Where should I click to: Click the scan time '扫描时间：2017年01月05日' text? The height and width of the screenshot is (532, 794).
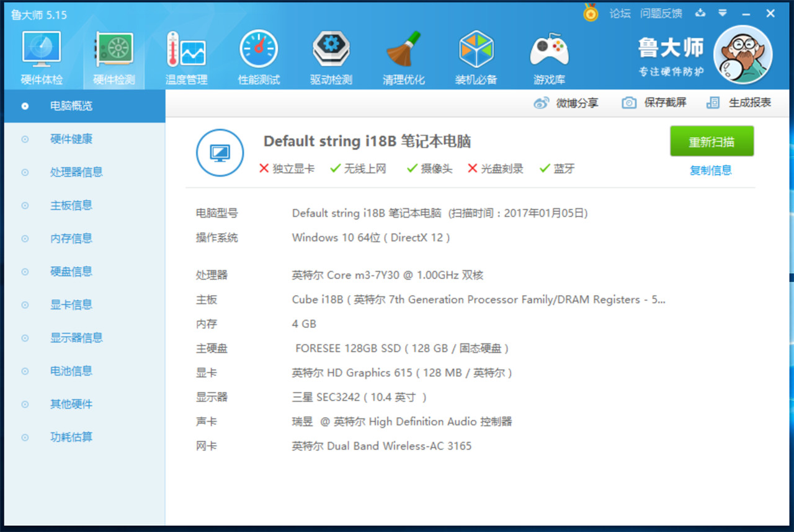click(518, 213)
